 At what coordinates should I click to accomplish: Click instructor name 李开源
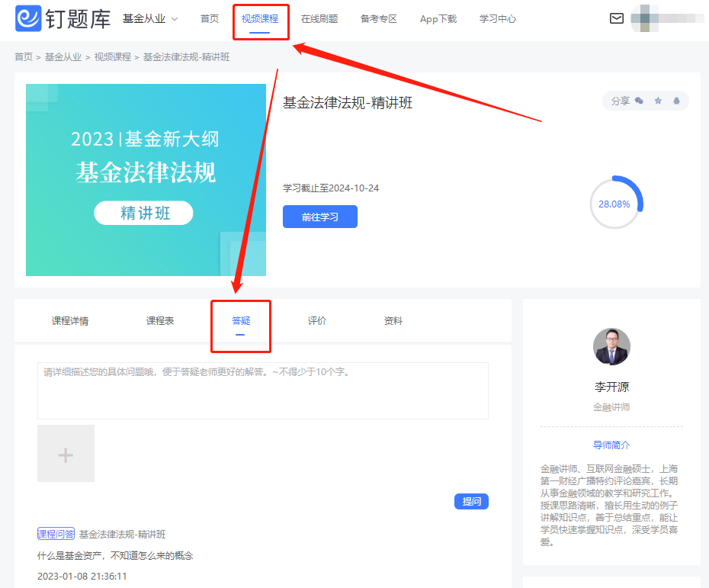tap(611, 387)
